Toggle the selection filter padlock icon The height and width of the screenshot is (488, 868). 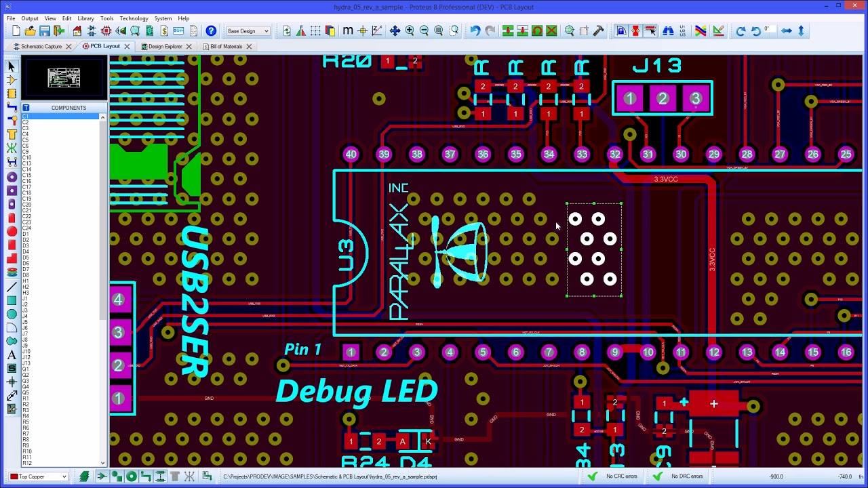[619, 30]
